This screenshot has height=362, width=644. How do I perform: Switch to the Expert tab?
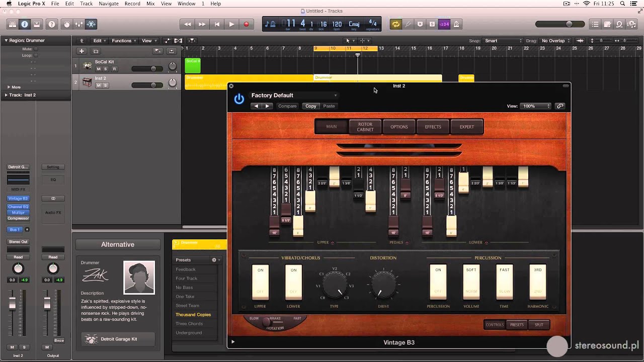coord(467,127)
